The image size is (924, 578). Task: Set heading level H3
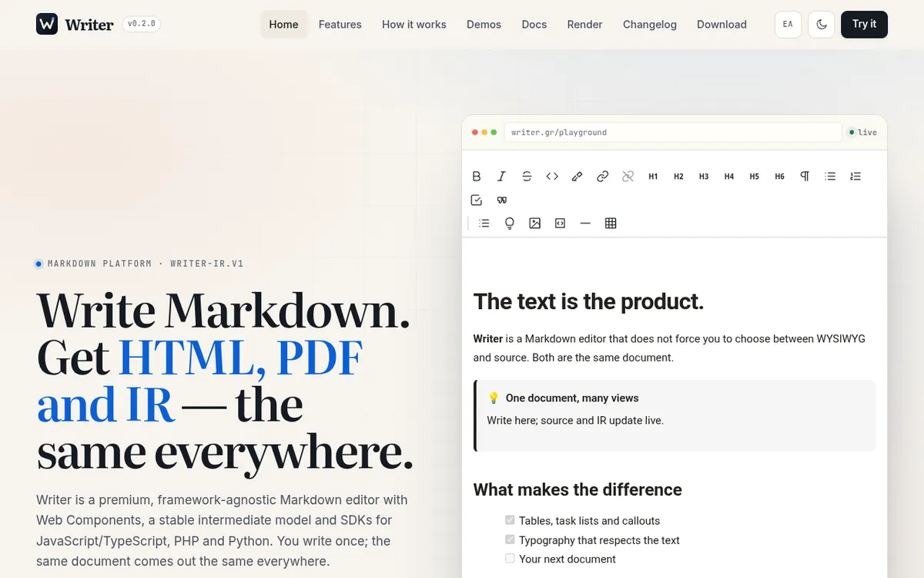[x=704, y=176]
